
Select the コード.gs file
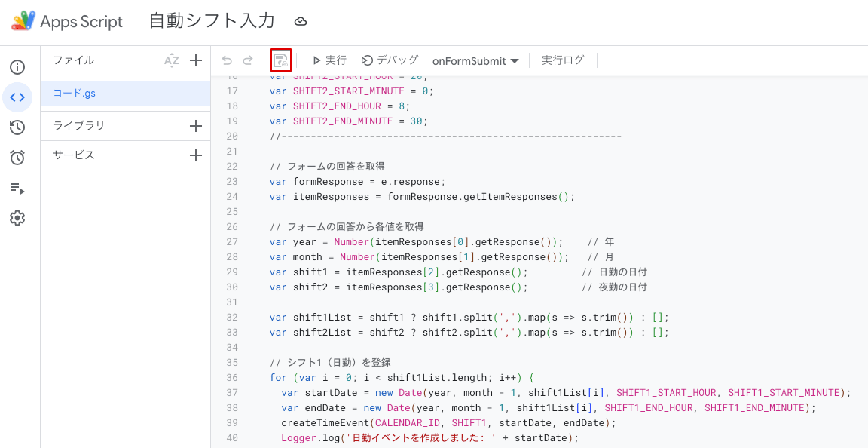click(126, 94)
